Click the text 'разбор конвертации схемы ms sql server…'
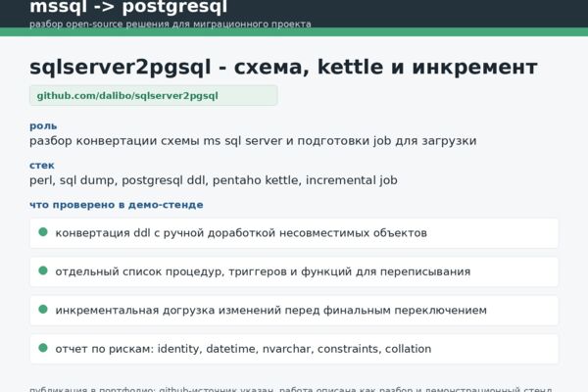The width and height of the screenshot is (588, 392). coord(253,141)
